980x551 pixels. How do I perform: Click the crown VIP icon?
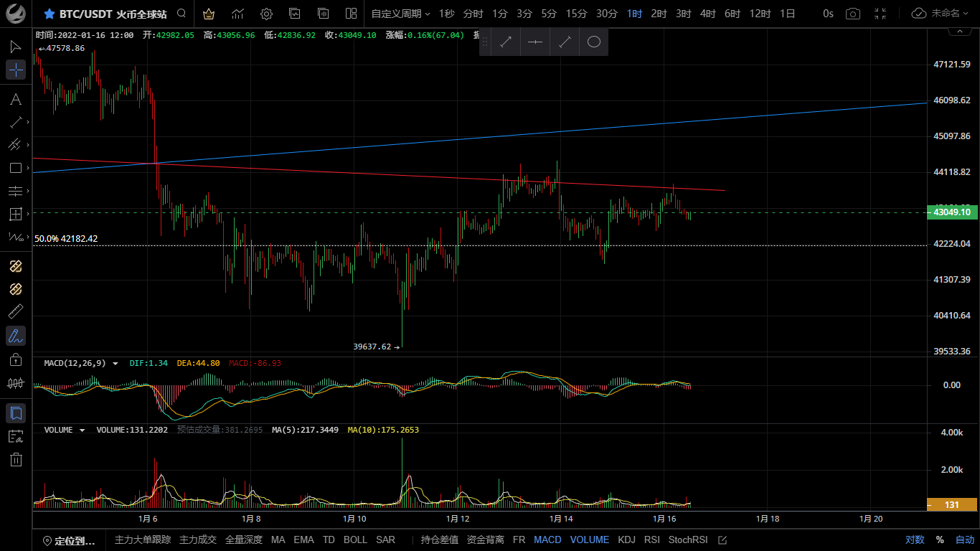(209, 14)
